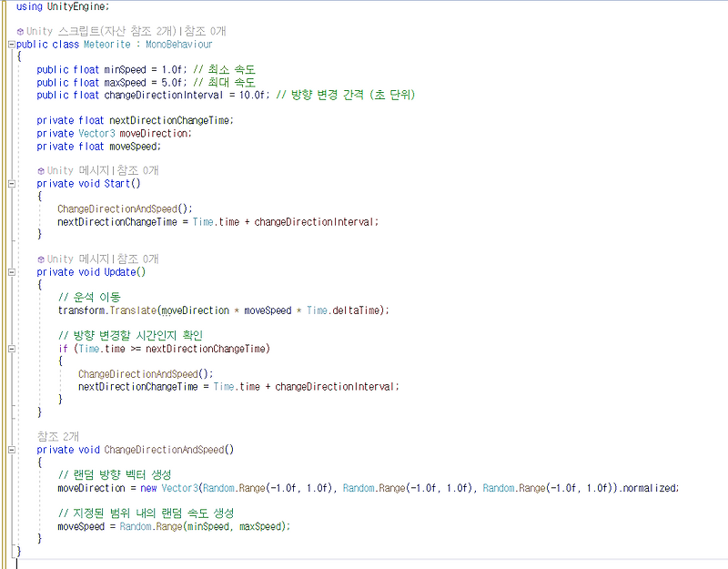Click 'transform.Translate' call

coord(107,310)
